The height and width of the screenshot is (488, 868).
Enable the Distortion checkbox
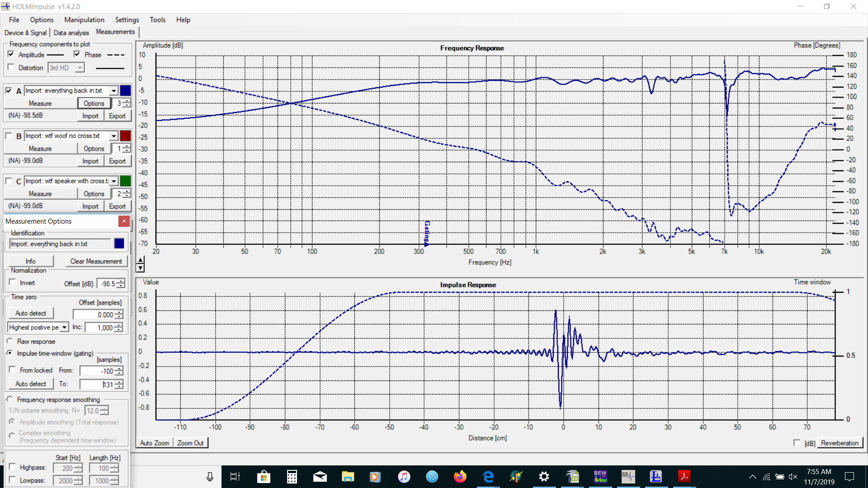pyautogui.click(x=11, y=67)
